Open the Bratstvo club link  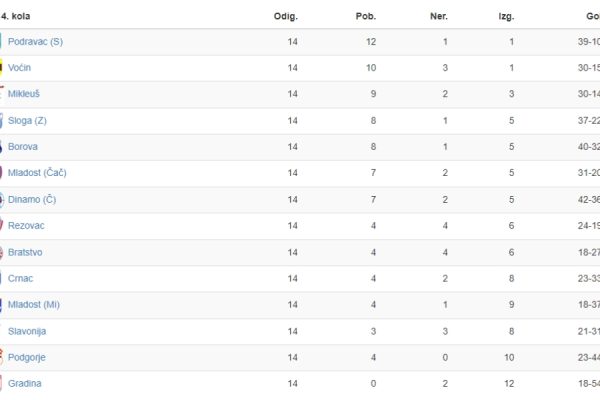25,252
